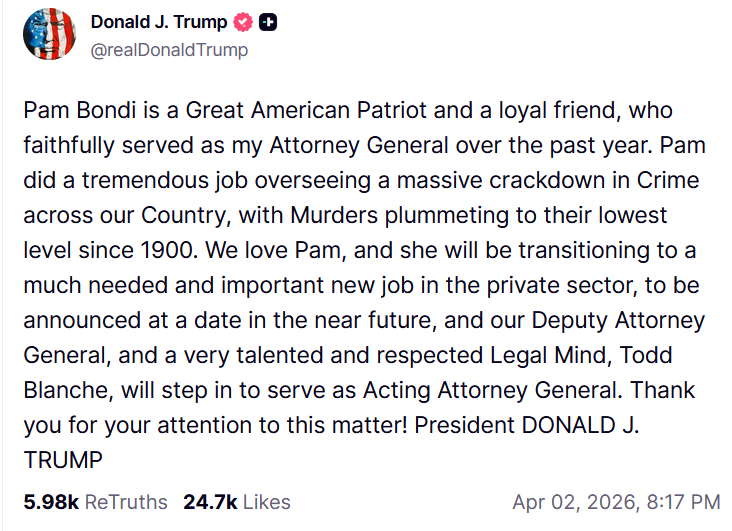
Task: Click the flag-painted profile avatar
Action: click(49, 35)
